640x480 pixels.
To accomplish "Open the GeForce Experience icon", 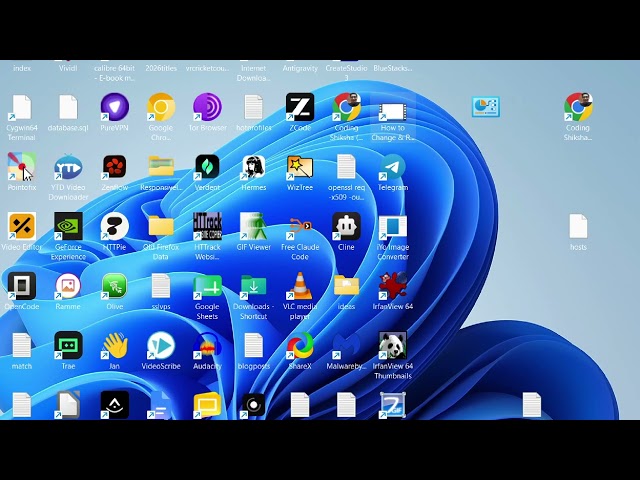I will tap(68, 227).
